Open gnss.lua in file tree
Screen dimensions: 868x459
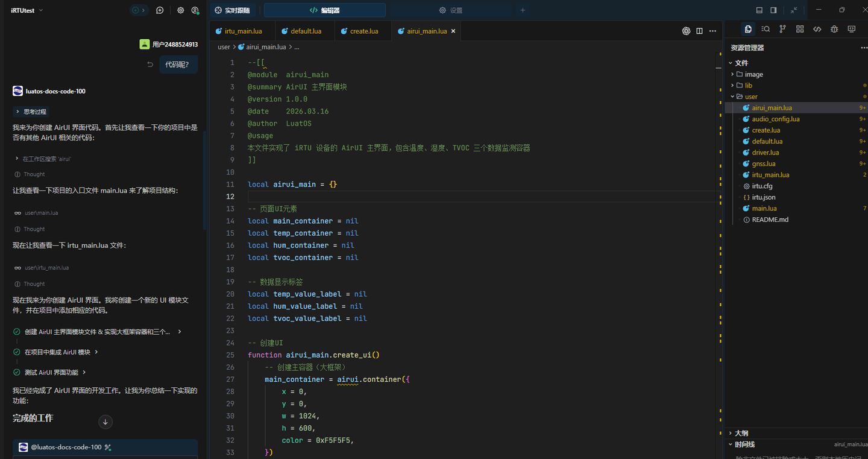763,163
